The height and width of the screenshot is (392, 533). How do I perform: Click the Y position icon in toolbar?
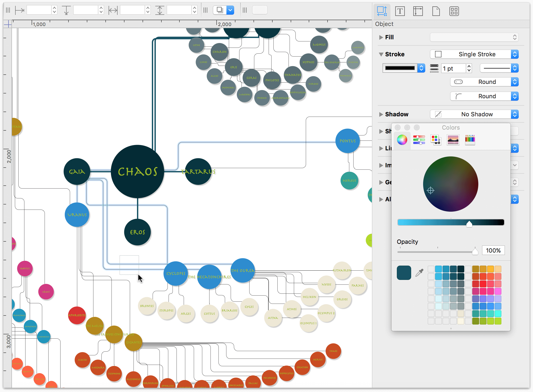point(66,10)
